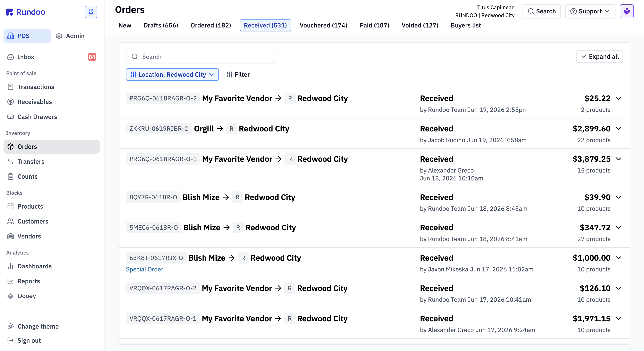Image resolution: width=644 pixels, height=351 pixels.
Task: Open Dashboards analytics
Action: [x=52, y=266]
